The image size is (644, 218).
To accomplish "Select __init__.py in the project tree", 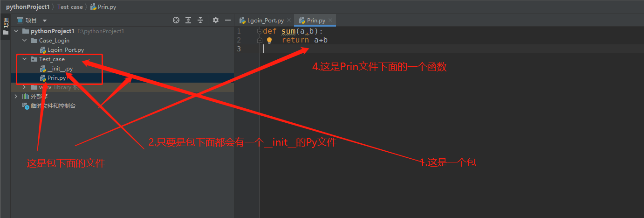I will (60, 69).
